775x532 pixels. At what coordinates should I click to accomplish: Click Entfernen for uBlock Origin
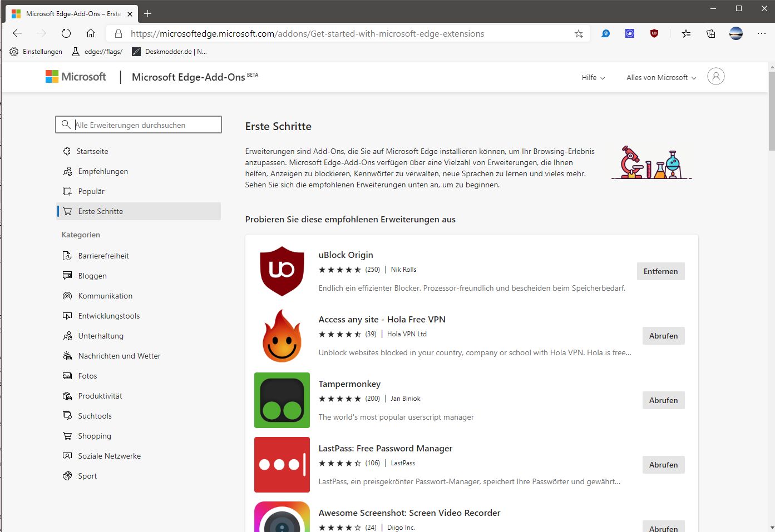pyautogui.click(x=660, y=271)
